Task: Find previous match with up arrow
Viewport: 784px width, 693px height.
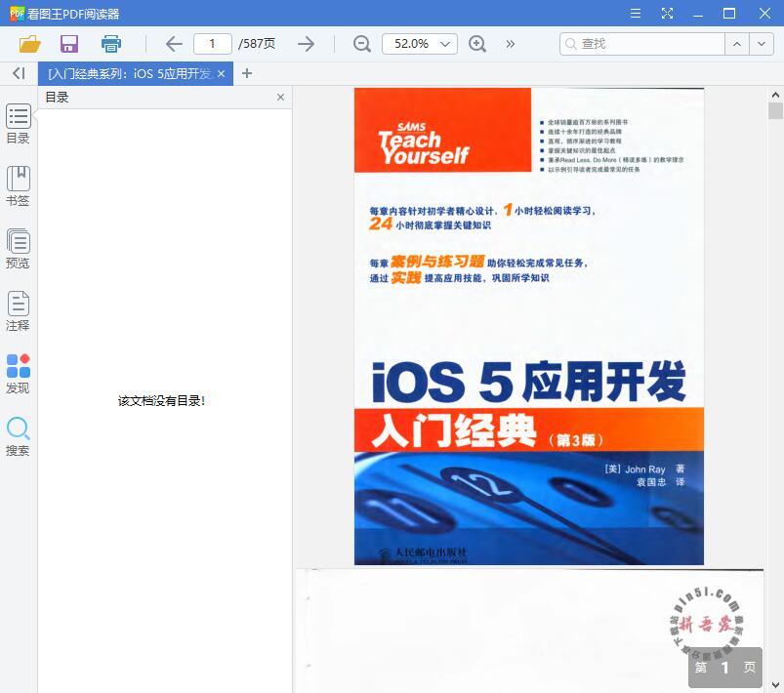Action: pos(737,44)
